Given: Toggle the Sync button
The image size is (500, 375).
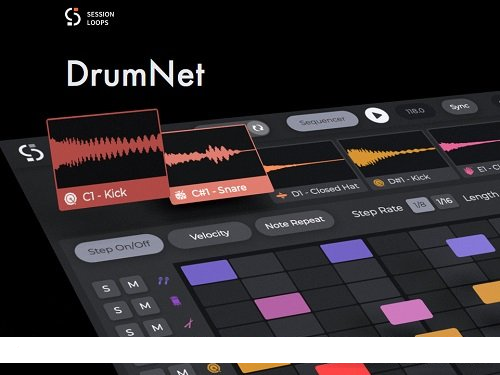Looking at the screenshot, I should 459,107.
